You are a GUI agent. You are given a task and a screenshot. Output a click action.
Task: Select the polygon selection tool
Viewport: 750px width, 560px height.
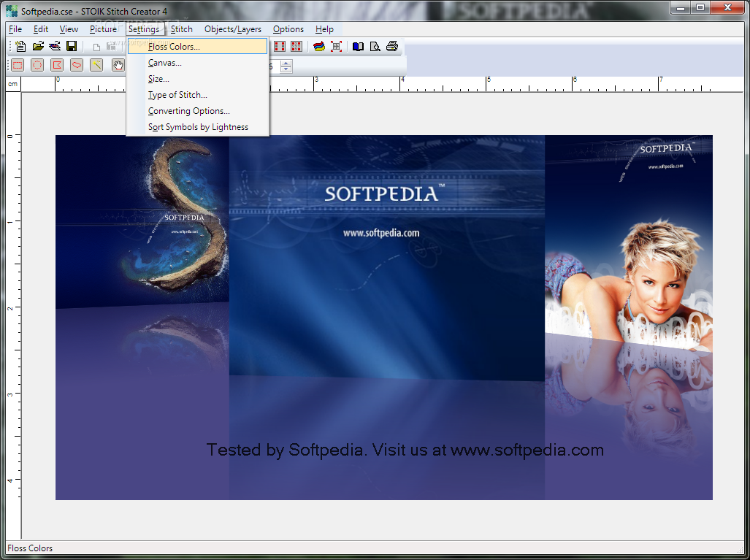pyautogui.click(x=57, y=65)
